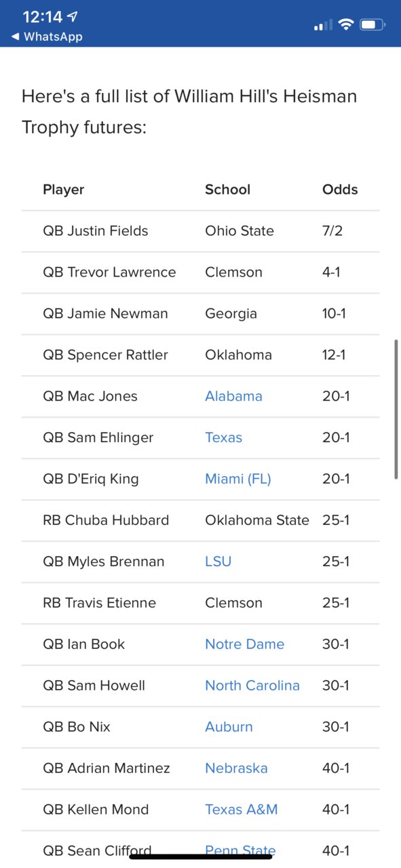The image size is (401, 868).
Task: Tap the Wi-Fi status icon
Action: pos(346,25)
